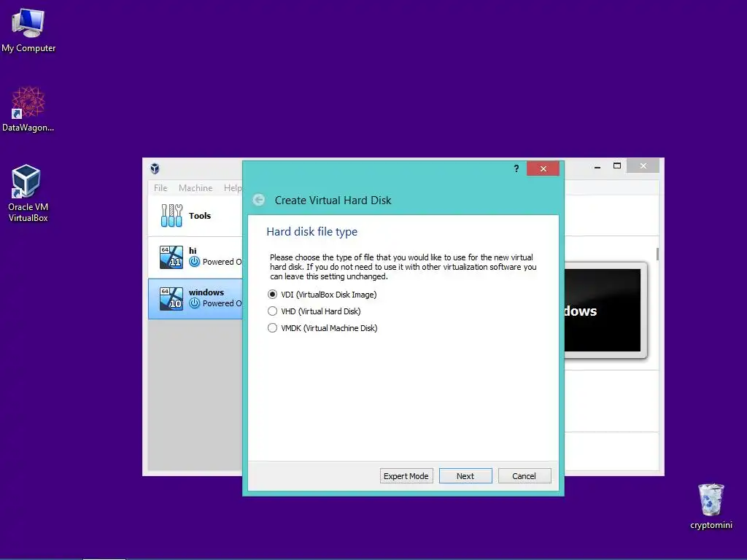Open Oracle VM VirtualBox desktop shortcut
Viewport: 747px width, 560px height.
point(27,192)
